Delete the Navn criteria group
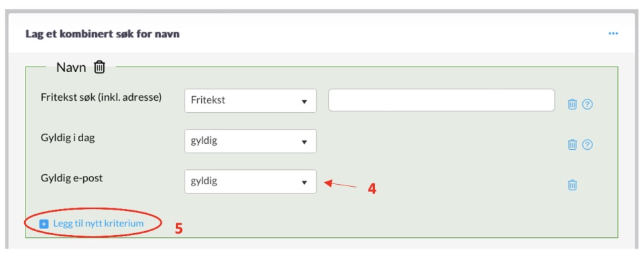 [x=100, y=67]
